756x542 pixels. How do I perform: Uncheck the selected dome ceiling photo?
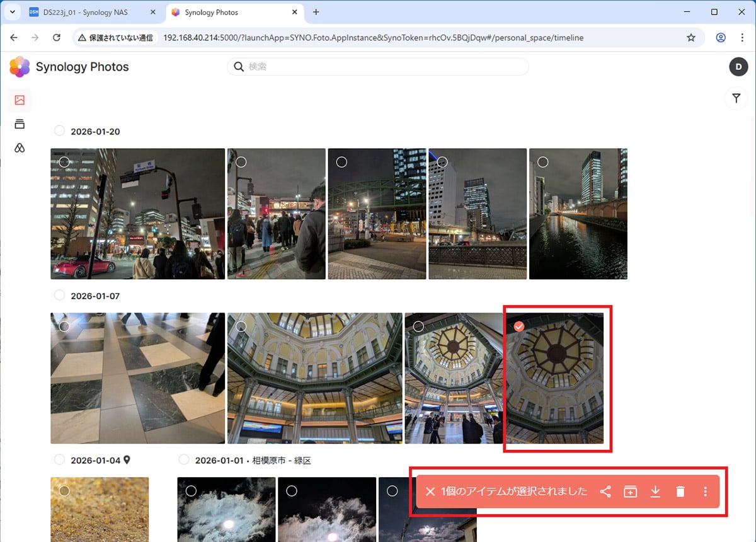click(x=518, y=326)
